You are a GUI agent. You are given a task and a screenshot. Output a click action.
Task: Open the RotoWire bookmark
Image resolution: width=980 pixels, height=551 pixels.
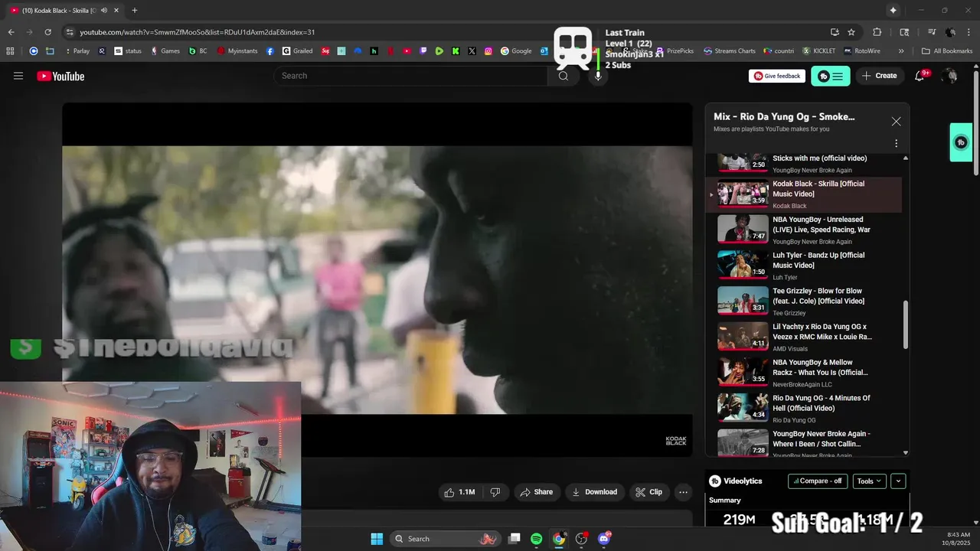tap(861, 51)
